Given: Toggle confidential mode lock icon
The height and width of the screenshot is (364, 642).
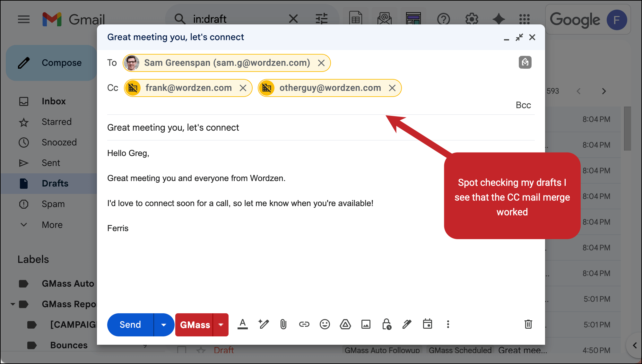Looking at the screenshot, I should click(386, 325).
